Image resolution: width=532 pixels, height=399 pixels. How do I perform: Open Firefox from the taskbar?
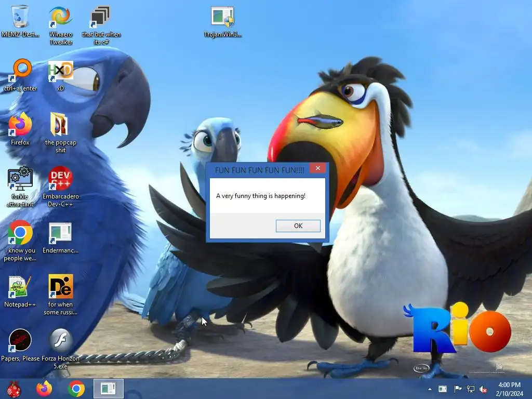pyautogui.click(x=44, y=389)
